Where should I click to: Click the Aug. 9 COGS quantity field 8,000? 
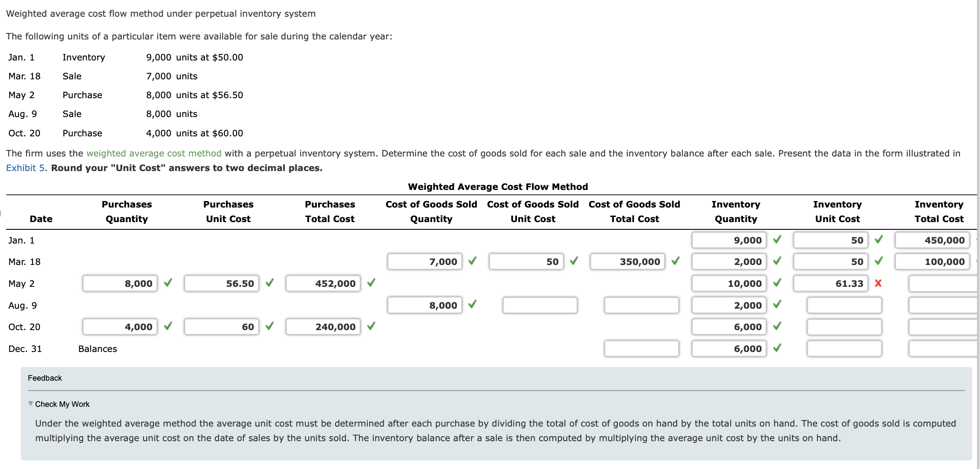(x=424, y=305)
